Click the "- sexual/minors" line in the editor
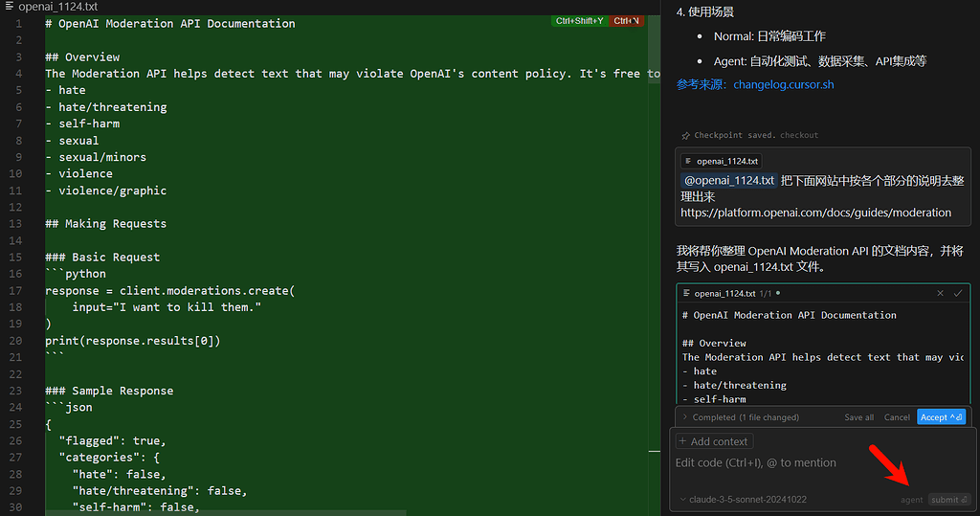This screenshot has width=980, height=516. [x=96, y=157]
